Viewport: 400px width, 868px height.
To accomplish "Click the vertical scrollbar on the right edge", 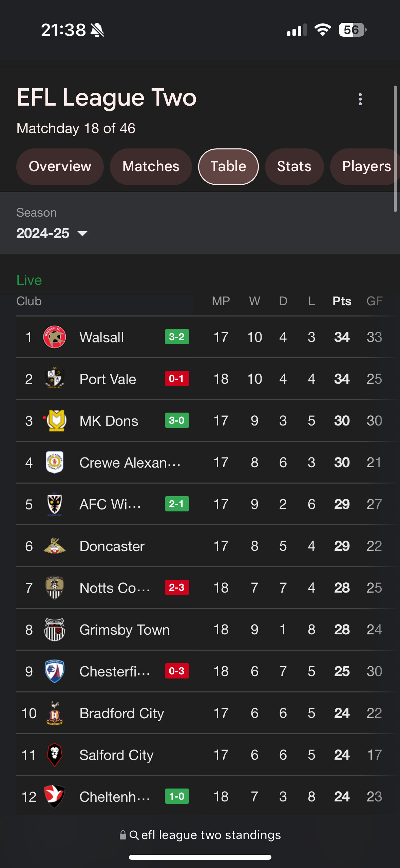I will [395, 149].
